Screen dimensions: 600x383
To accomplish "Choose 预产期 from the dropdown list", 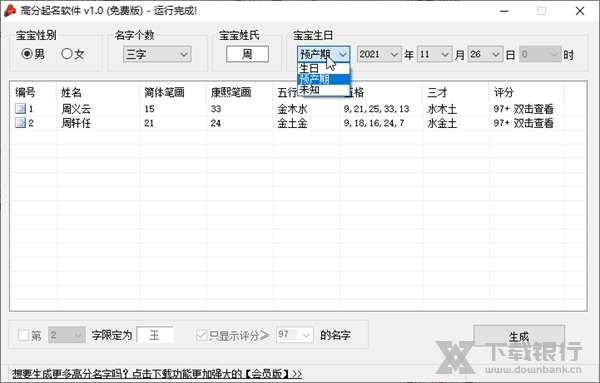I will (323, 80).
